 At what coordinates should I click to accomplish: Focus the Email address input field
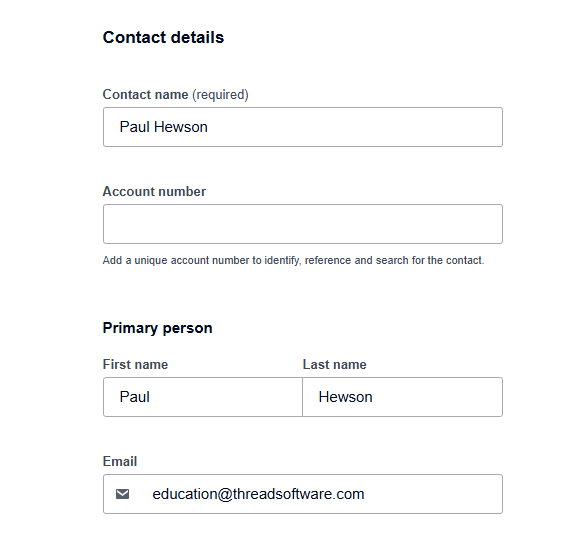coord(303,494)
